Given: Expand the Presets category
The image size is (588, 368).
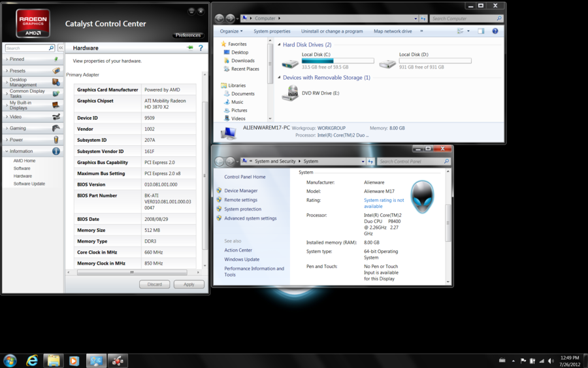Looking at the screenshot, I should 7,71.
